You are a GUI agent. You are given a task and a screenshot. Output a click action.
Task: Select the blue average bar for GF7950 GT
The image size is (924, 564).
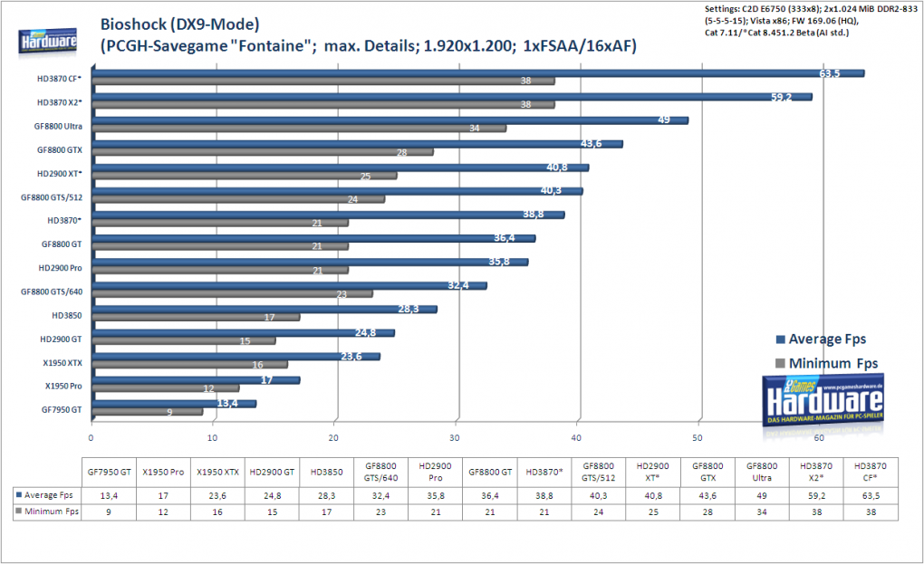[174, 404]
